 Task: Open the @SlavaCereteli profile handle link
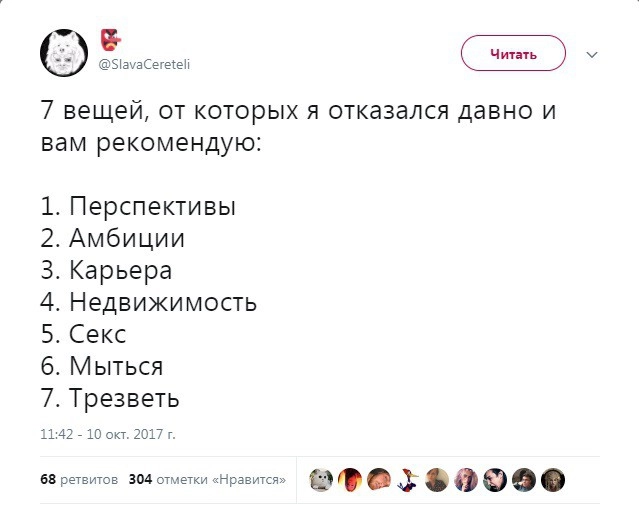144,65
